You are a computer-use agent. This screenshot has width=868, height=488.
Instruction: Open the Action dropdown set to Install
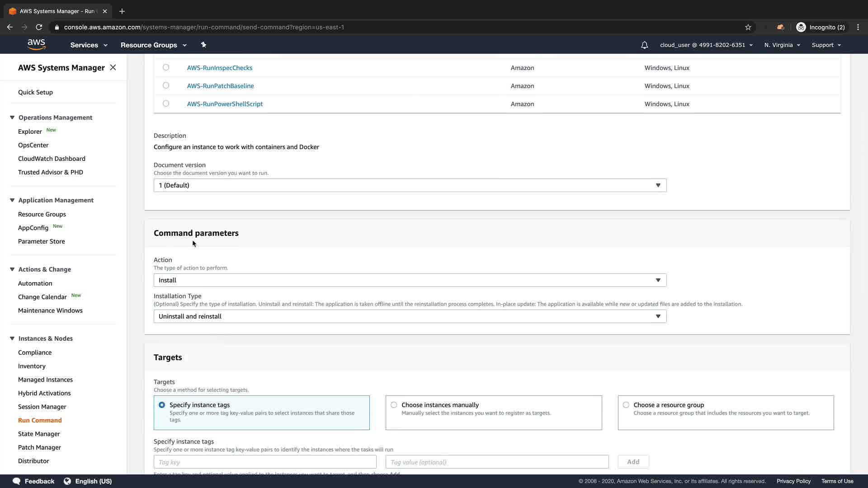tap(410, 280)
